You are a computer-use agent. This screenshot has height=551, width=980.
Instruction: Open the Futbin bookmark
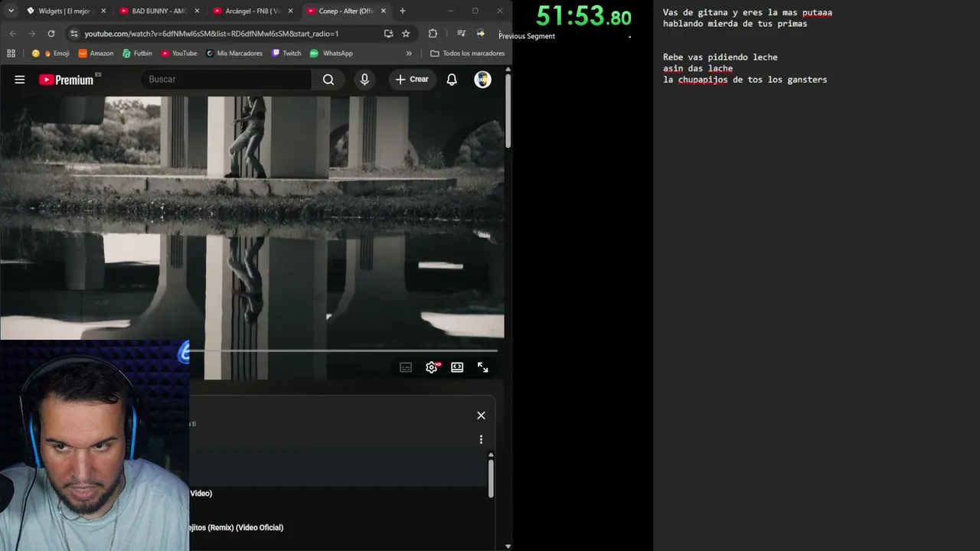(x=137, y=54)
